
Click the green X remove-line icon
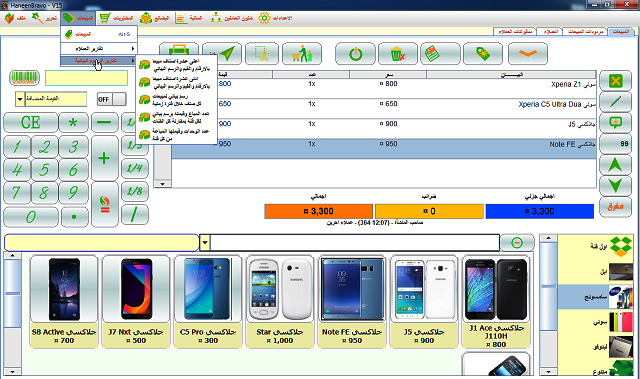tap(615, 81)
